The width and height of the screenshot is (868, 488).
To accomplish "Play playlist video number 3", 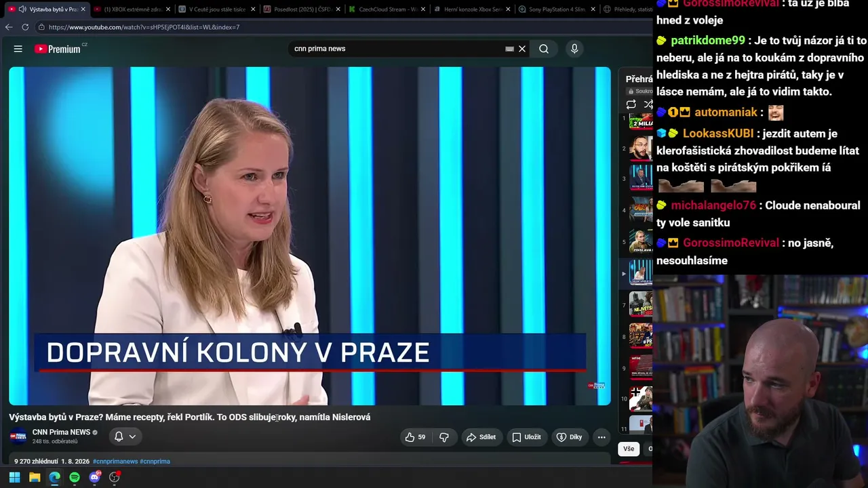I will click(641, 179).
